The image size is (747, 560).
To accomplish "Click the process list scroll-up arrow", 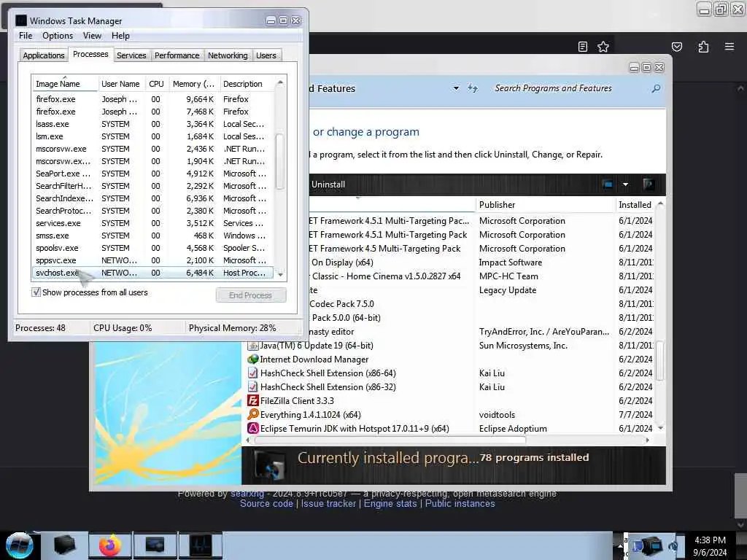I will point(280,82).
